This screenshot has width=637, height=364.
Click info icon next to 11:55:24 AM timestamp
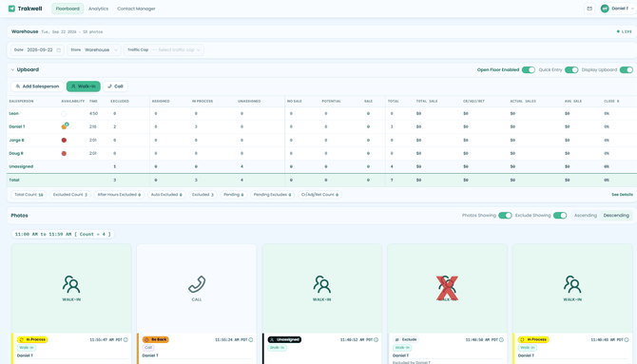pos(251,339)
